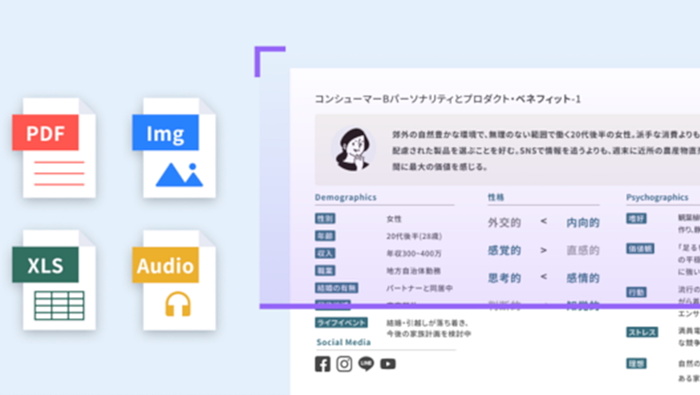This screenshot has height=395, width=700.
Task: Click the YouTube play icon
Action: coord(388,364)
